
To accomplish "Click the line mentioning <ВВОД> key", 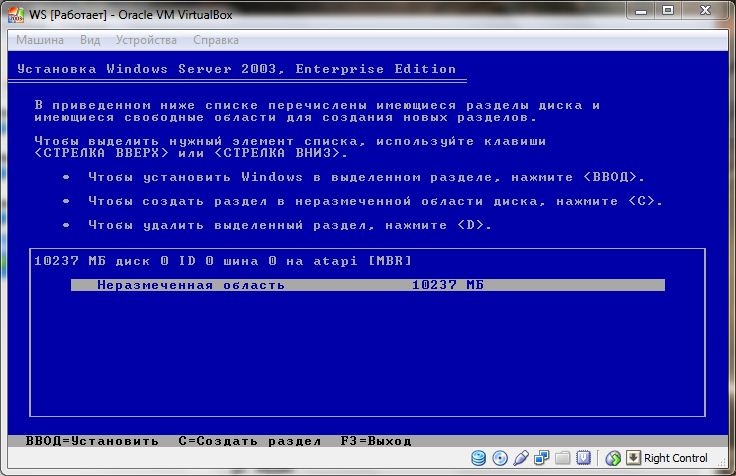I will (x=366, y=177).
